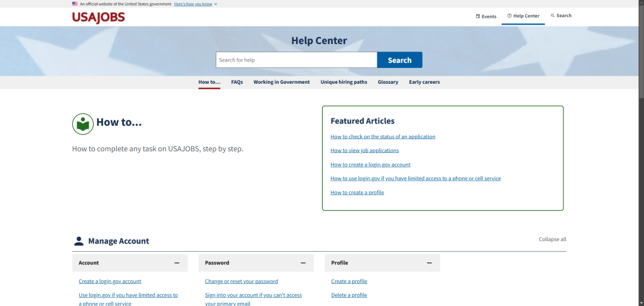The width and height of the screenshot is (644, 306).
Task: Open "How to view job applications" article
Action: pos(365,150)
